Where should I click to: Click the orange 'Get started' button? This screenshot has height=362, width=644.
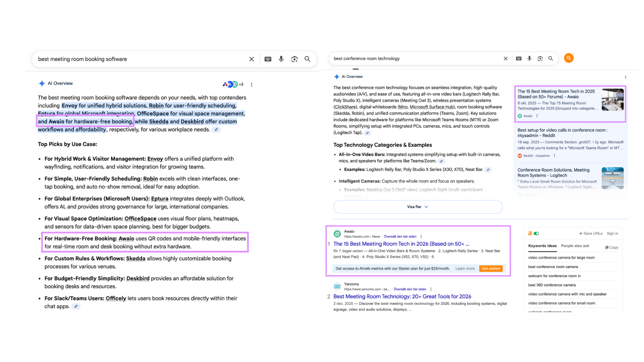point(491,269)
